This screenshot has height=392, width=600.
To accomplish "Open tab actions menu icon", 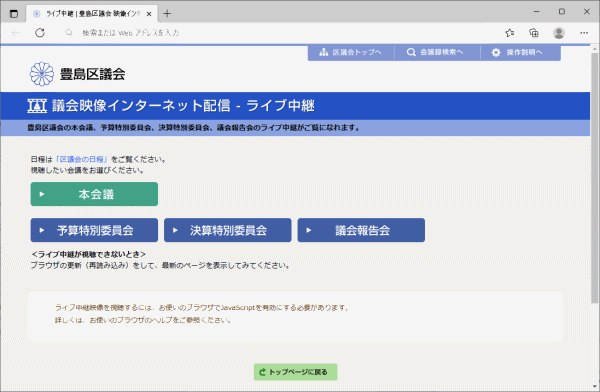I will tap(13, 14).
